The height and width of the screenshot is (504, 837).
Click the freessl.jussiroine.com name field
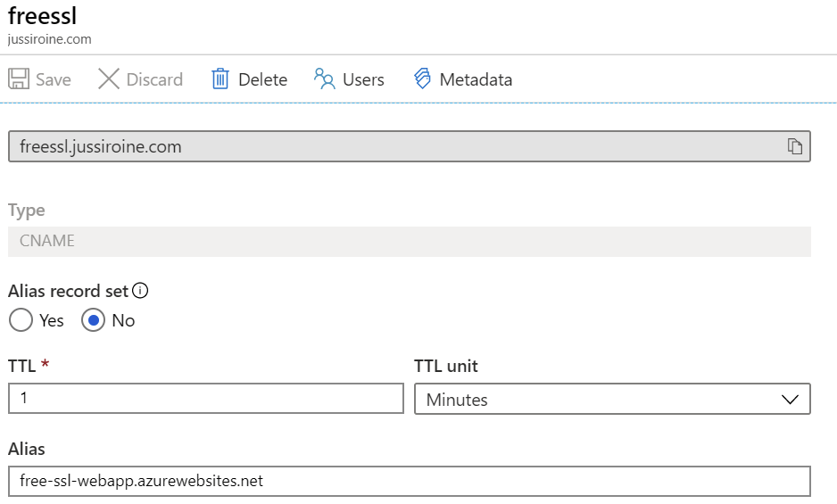410,146
